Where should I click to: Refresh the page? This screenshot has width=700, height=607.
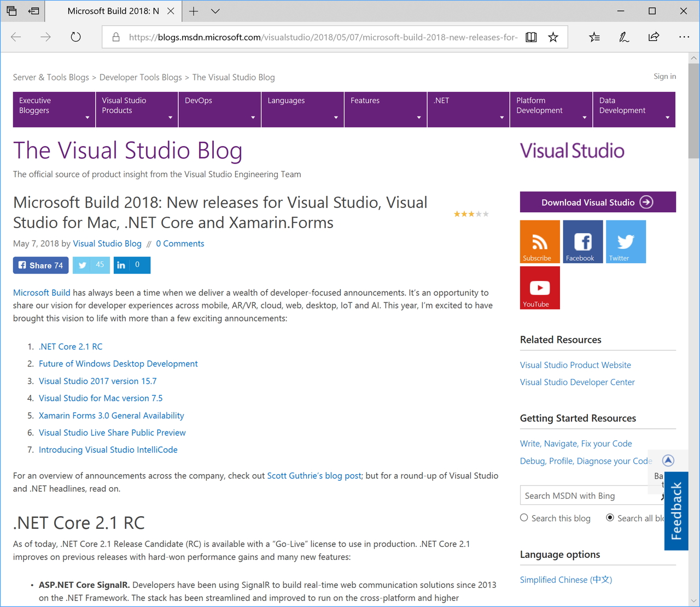point(75,37)
